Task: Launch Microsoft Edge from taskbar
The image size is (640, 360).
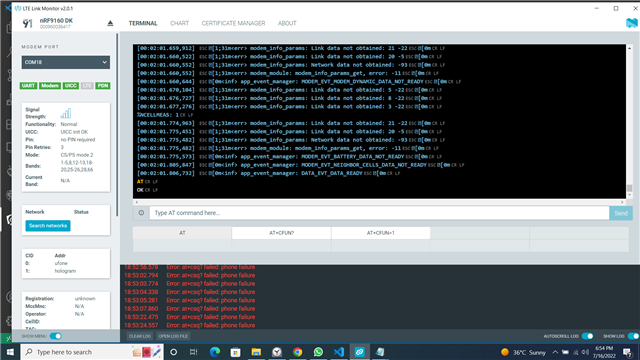Action: coord(215,352)
